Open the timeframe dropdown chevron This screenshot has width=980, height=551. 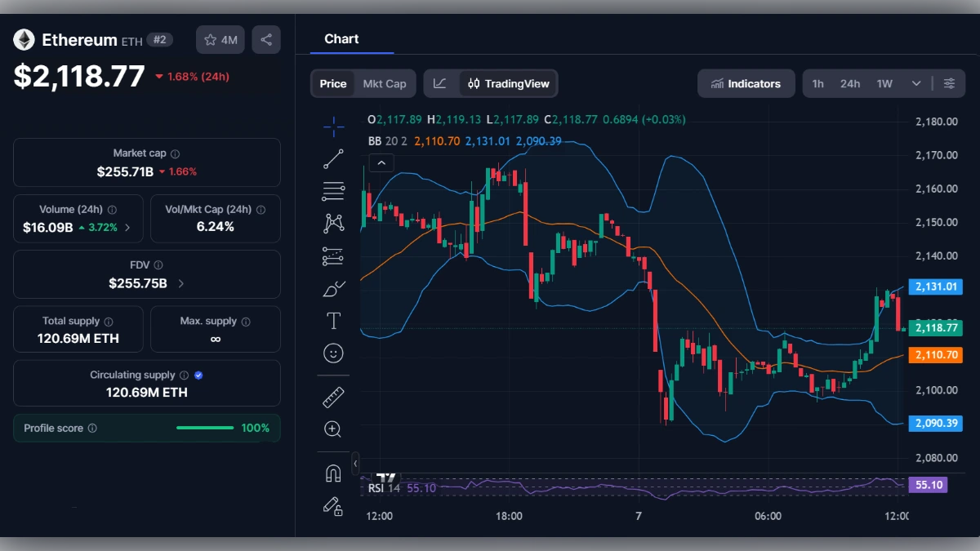(915, 83)
